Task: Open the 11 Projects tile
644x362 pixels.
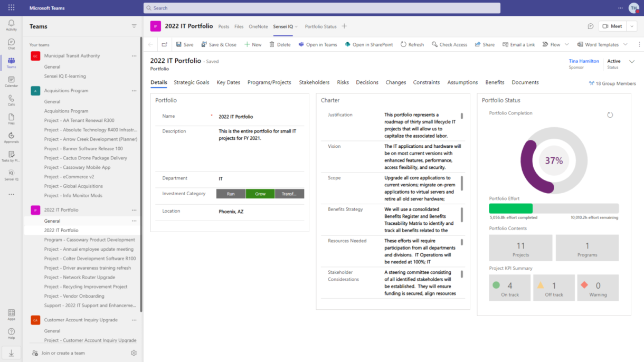Action: [x=521, y=248]
